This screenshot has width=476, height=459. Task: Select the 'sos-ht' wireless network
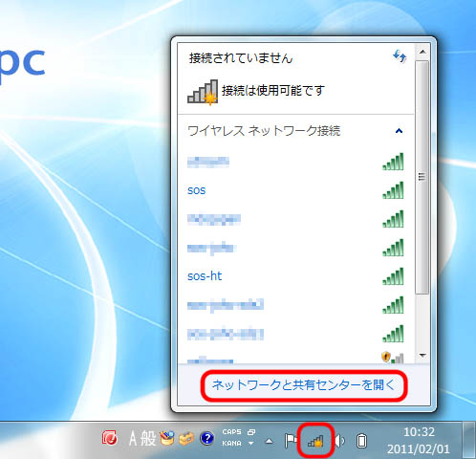(205, 276)
